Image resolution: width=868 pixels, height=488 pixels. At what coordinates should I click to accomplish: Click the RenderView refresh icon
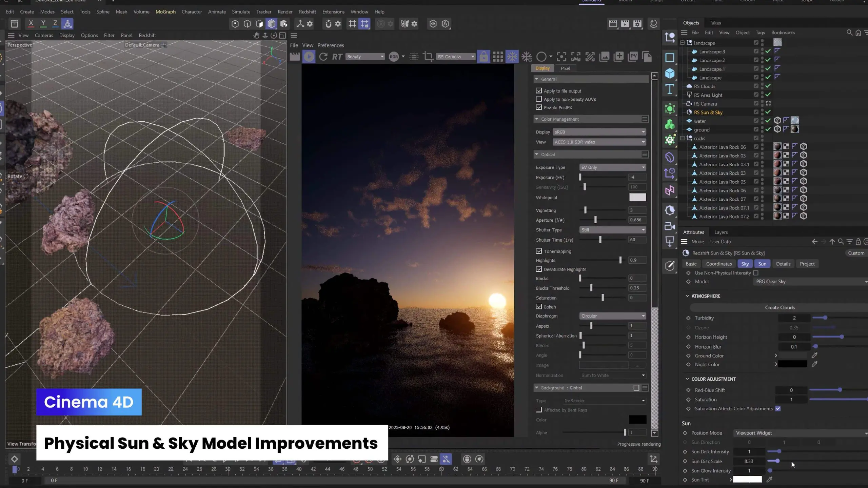click(x=323, y=57)
